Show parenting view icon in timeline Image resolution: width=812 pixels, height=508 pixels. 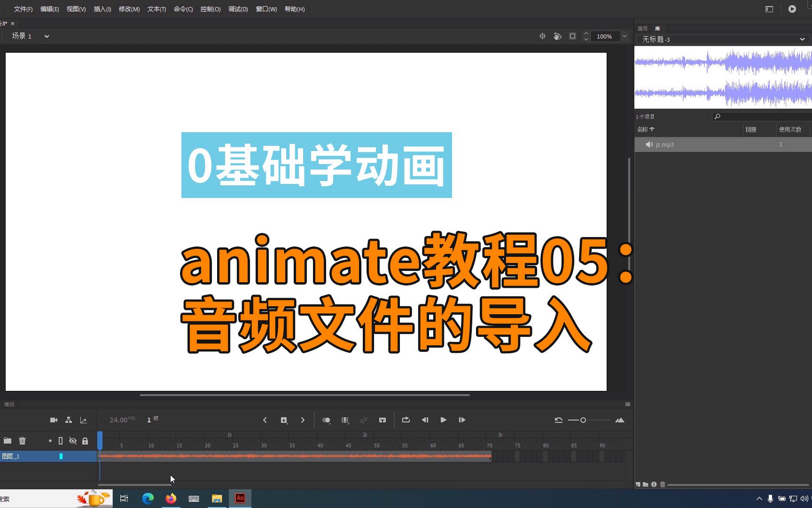point(69,420)
